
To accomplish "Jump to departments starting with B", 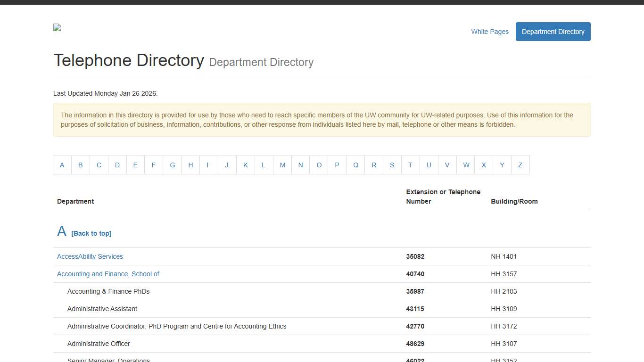I will coord(80,165).
